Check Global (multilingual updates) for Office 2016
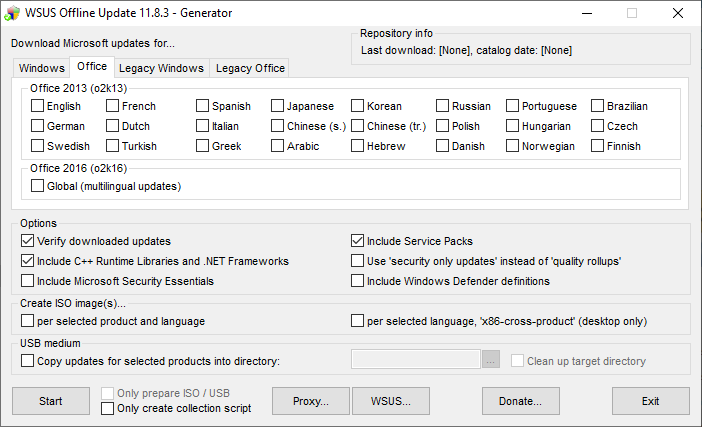The height and width of the screenshot is (427, 702). [38, 186]
